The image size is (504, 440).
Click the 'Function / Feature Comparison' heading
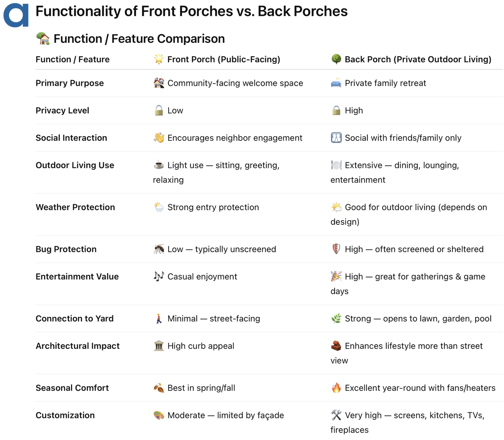coord(139,39)
